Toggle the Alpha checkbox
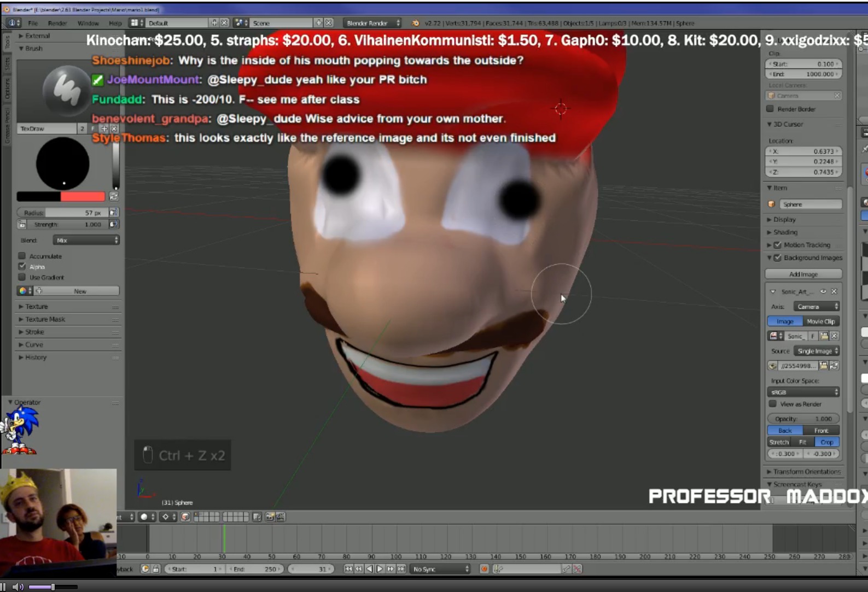 (22, 266)
